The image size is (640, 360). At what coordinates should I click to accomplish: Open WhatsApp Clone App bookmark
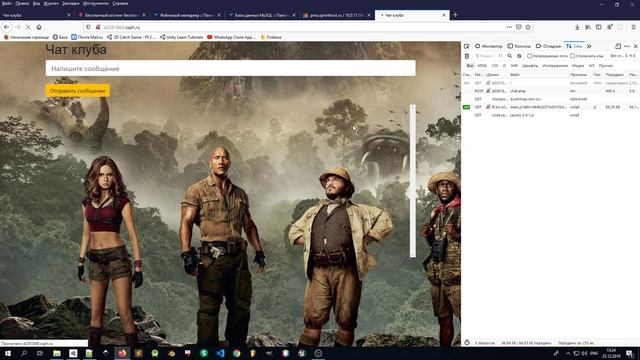point(231,37)
